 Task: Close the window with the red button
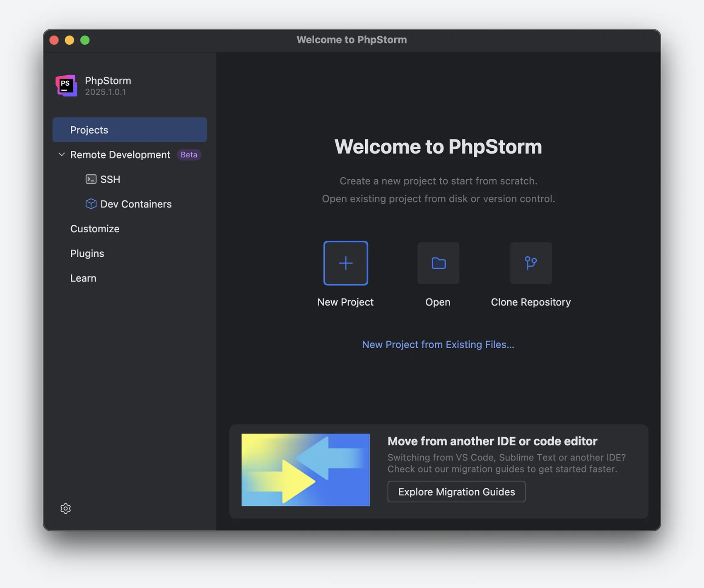click(54, 40)
